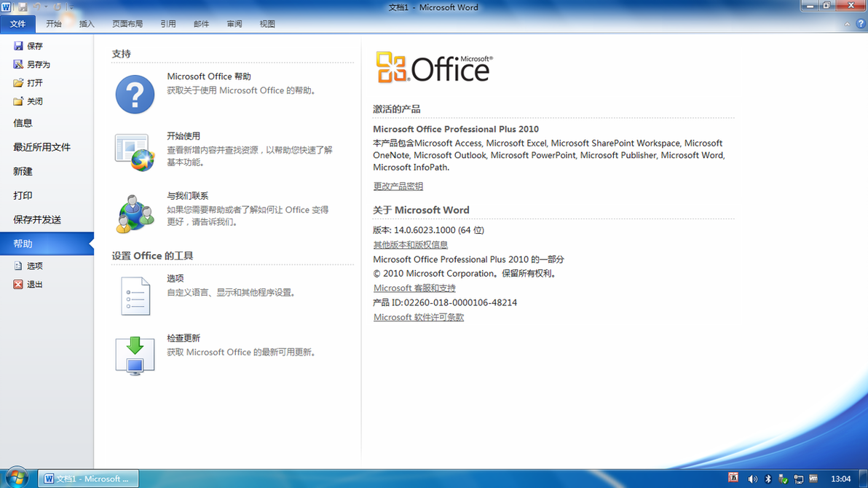Image resolution: width=868 pixels, height=488 pixels.
Task: Switch to the 插入 ribbon tab
Action: pos(87,24)
